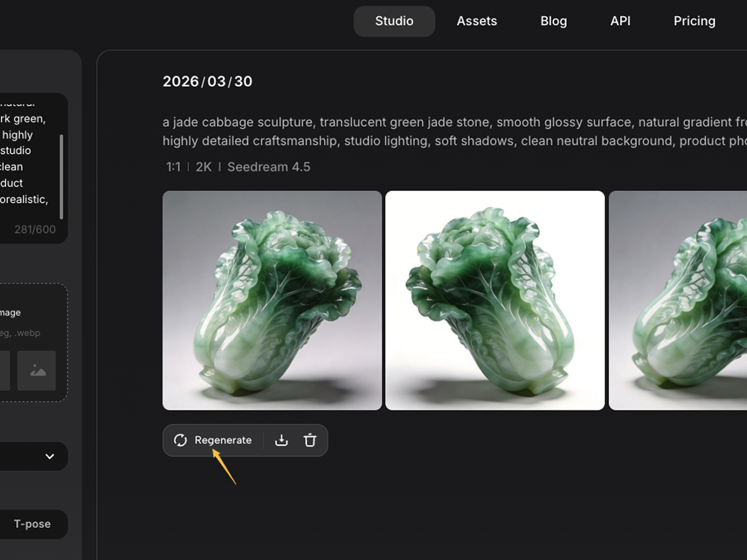Click the Seedream 4.5 model label

[268, 167]
